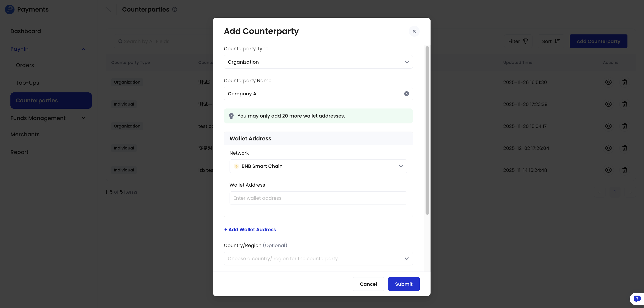Open Merchants from the sidebar
This screenshot has height=308, width=644.
click(x=25, y=134)
